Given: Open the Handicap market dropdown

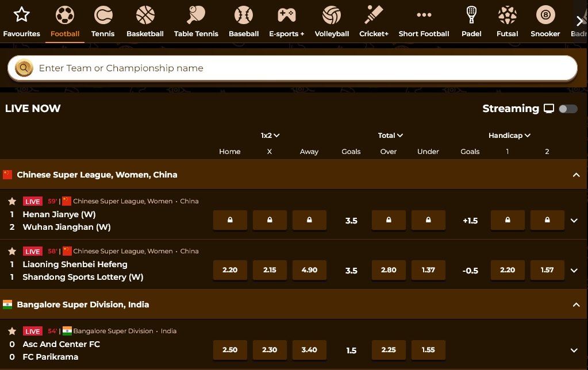Looking at the screenshot, I should tap(509, 136).
